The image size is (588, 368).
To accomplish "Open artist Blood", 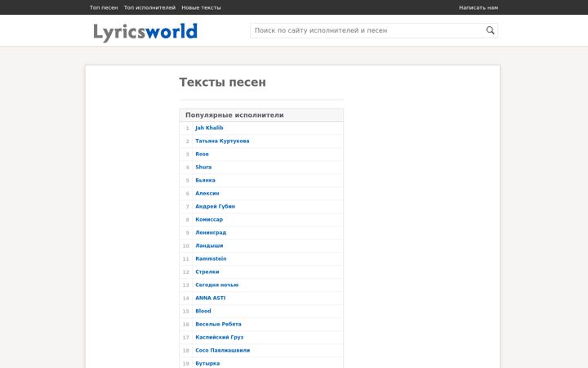I will point(203,311).
